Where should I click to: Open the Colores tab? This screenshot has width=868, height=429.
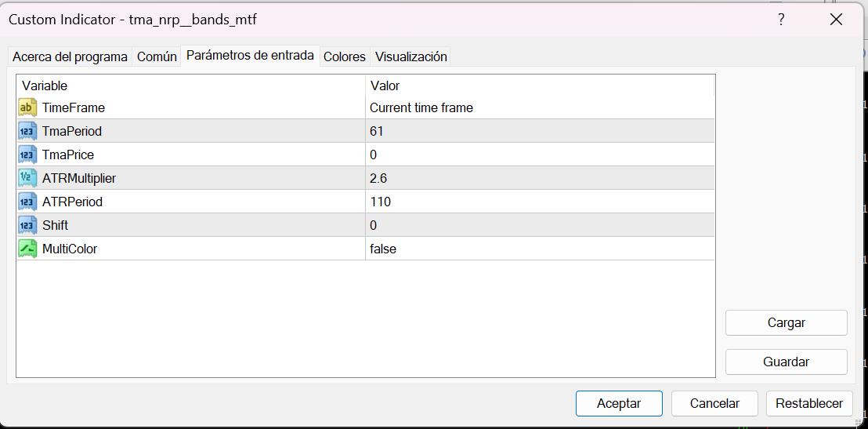coord(345,56)
